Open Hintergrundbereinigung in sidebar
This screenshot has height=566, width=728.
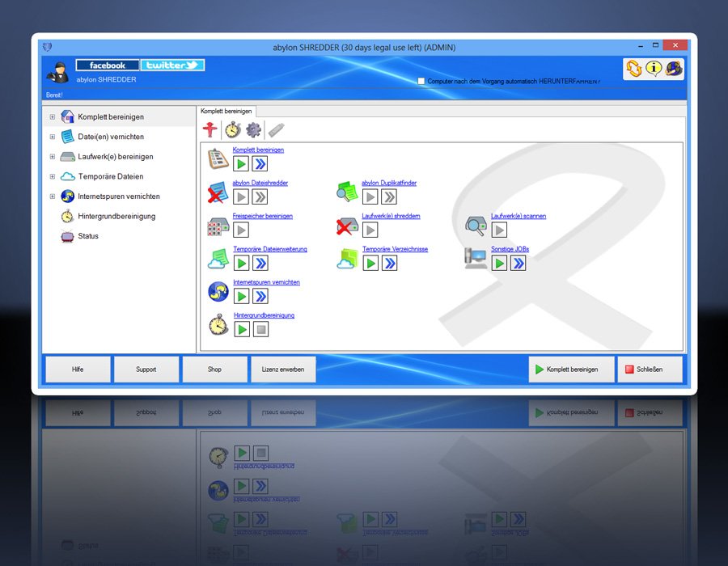[x=116, y=216]
